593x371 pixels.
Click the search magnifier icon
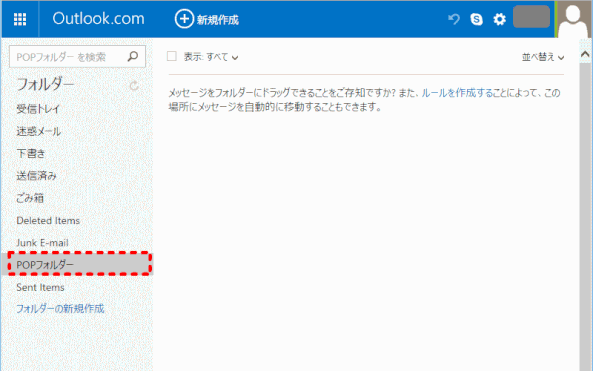click(133, 57)
